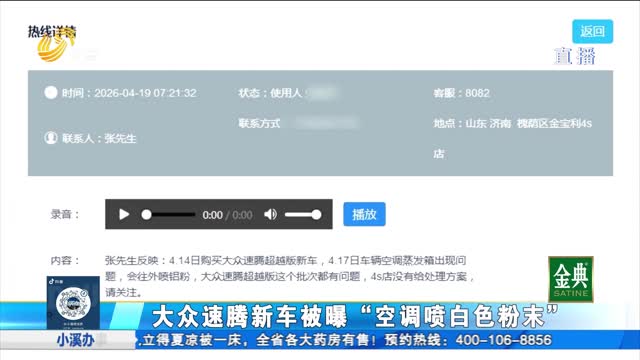Click the 录音 label
This screenshot has width=640, height=360.
(x=64, y=214)
